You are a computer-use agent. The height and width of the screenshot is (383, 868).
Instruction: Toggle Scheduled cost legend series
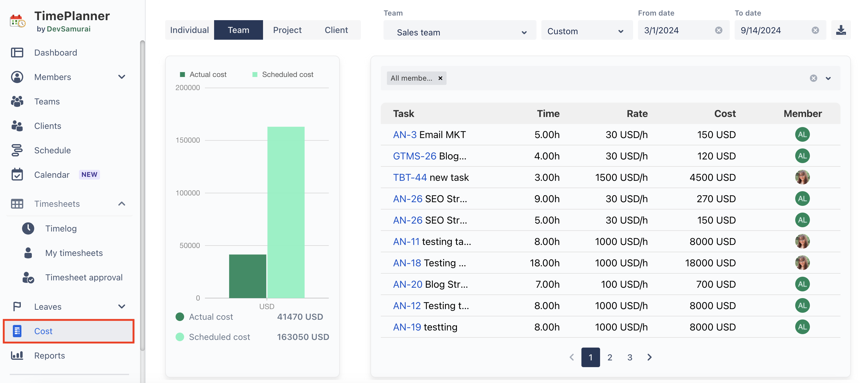(283, 75)
